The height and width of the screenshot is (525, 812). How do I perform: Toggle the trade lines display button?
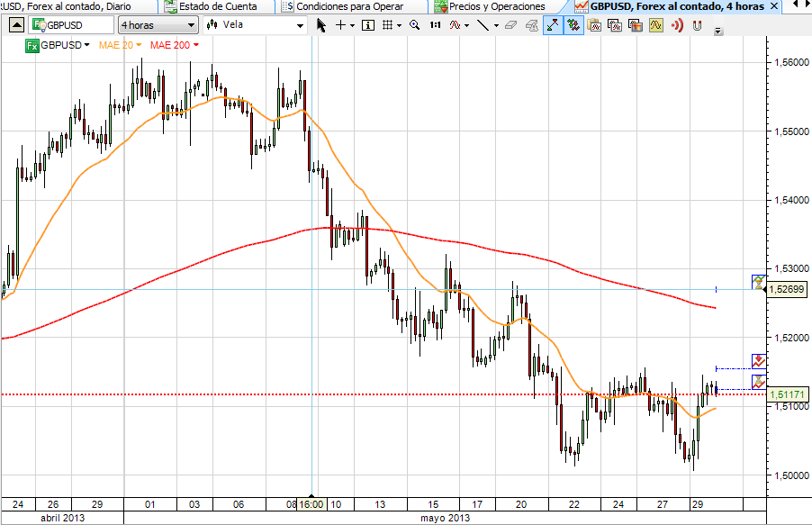coord(553,25)
